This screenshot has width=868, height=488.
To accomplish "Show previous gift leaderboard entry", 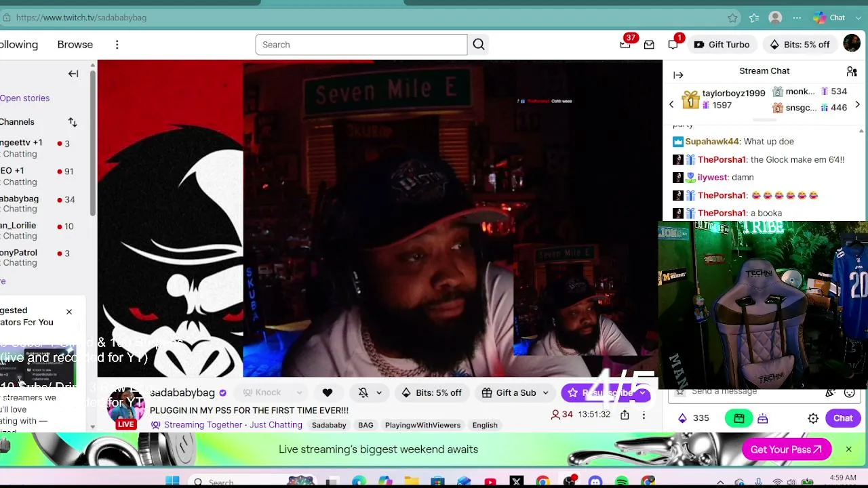I will 671,104.
